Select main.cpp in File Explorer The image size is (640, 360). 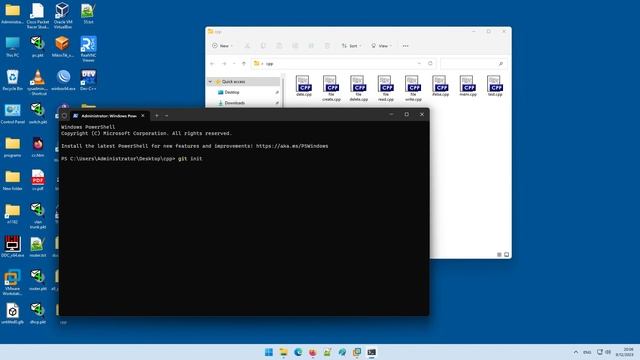pyautogui.click(x=468, y=86)
